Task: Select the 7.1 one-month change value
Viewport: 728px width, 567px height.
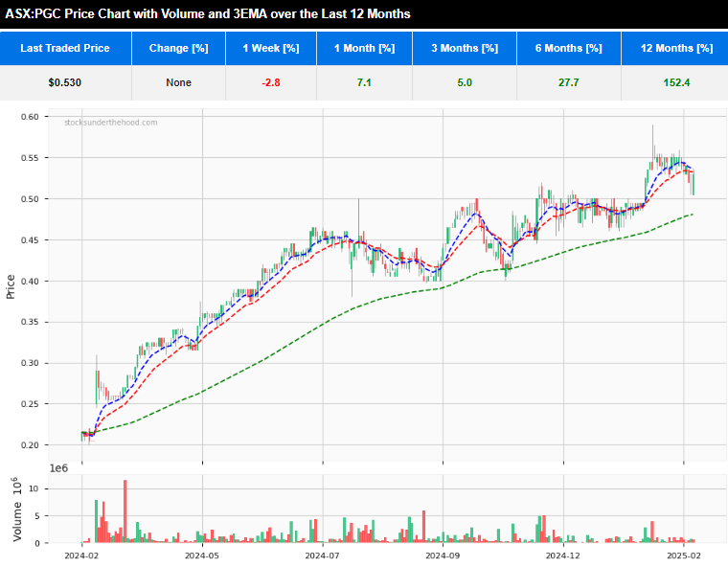Action: pos(364,82)
